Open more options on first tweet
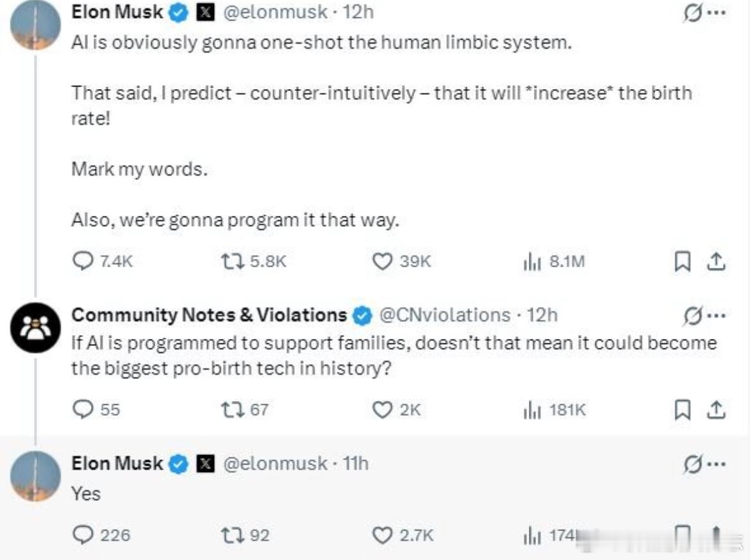The width and height of the screenshot is (750, 560). coord(717,13)
